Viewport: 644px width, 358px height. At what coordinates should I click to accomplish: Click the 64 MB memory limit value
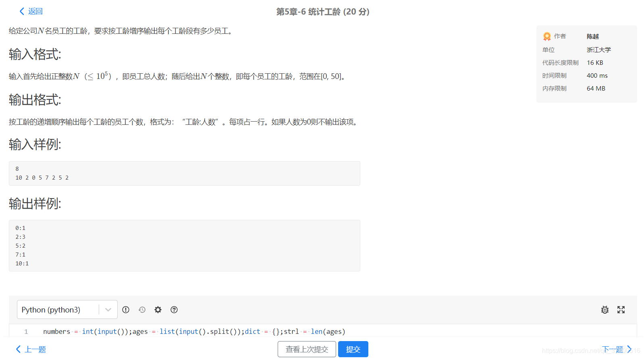coord(596,88)
